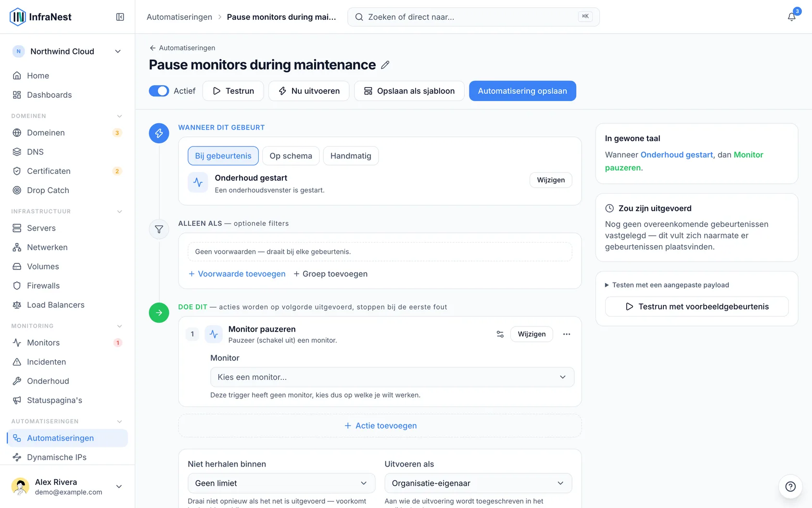
Task: Collapse the sidebar panel icon
Action: click(120, 17)
